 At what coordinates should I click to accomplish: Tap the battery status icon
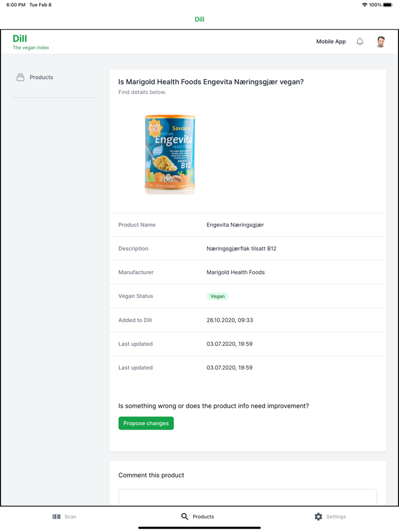pos(388,5)
